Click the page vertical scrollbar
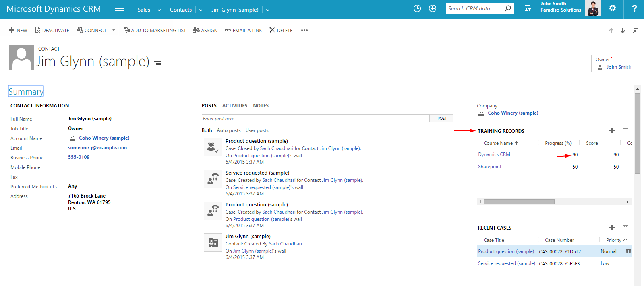Image resolution: width=644 pixels, height=286 pixels. pos(637,134)
